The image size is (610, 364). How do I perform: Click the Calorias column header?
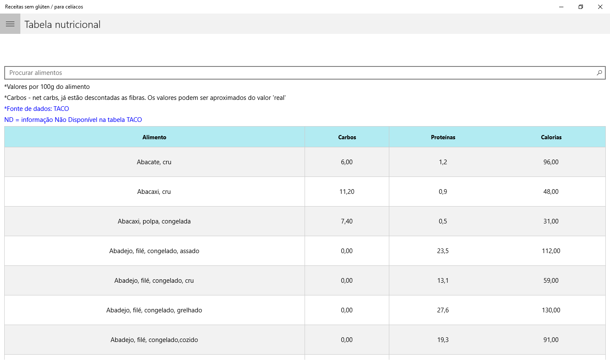(551, 137)
